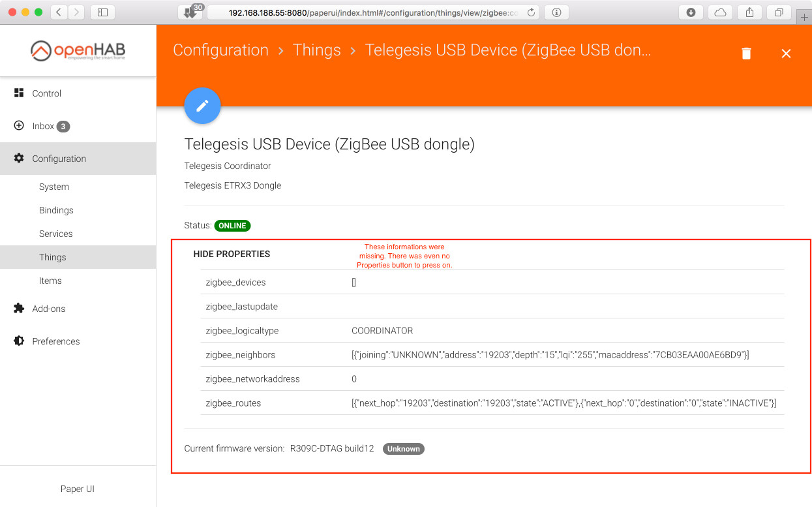The image size is (812, 507).
Task: Open the Safari share button
Action: click(749, 12)
